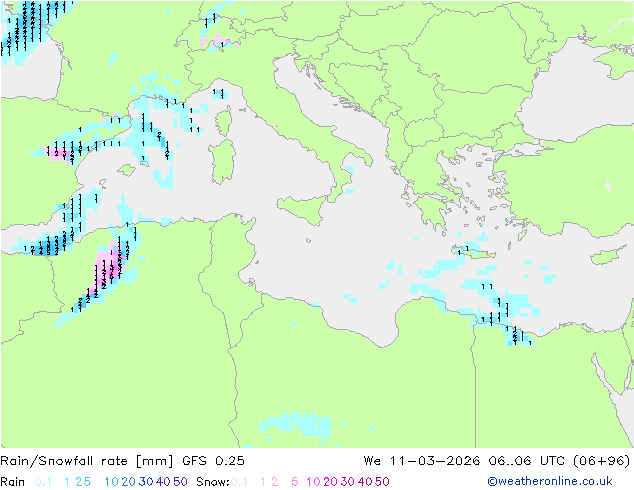Pick the Snow legend 30 value
The image size is (634, 490).
[x=348, y=482]
